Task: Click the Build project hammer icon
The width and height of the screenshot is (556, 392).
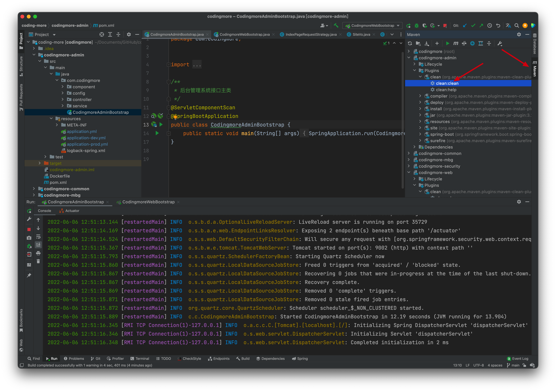Action: click(336, 25)
